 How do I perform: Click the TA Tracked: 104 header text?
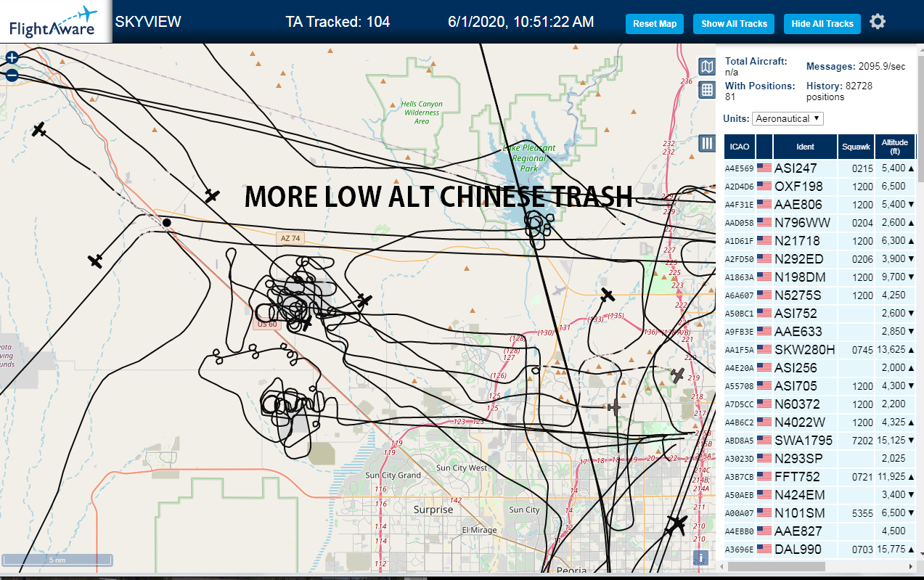[338, 22]
